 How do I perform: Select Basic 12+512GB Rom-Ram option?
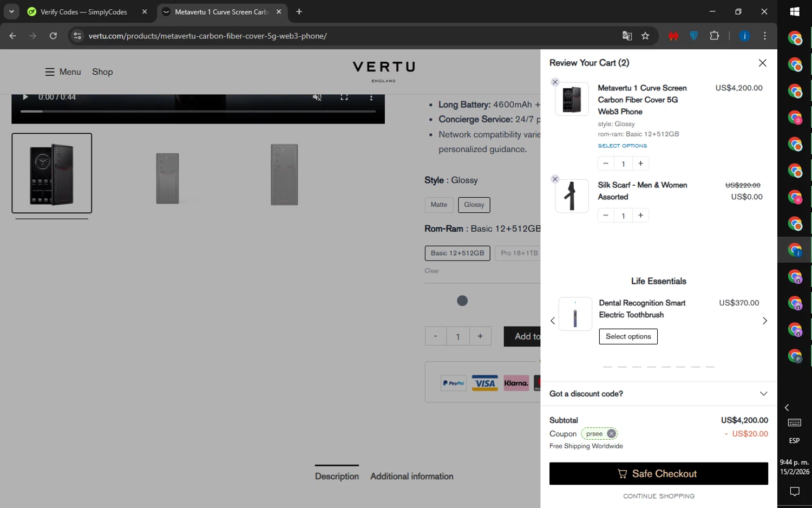click(457, 253)
